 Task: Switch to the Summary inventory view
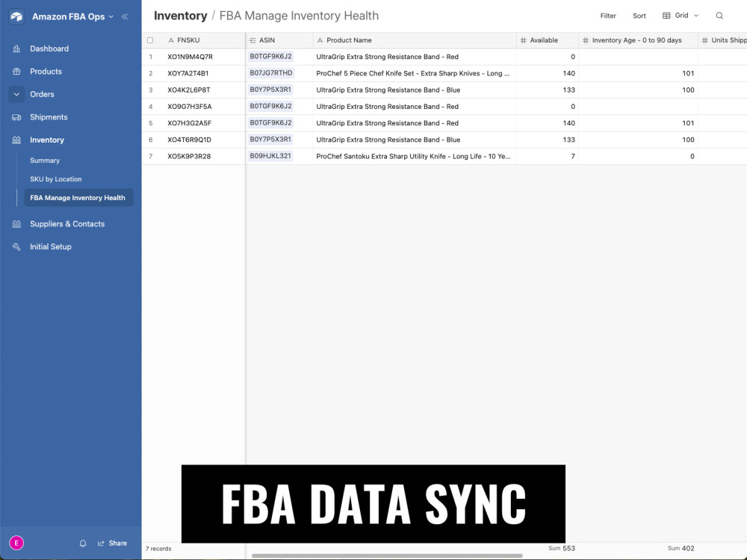coord(45,160)
